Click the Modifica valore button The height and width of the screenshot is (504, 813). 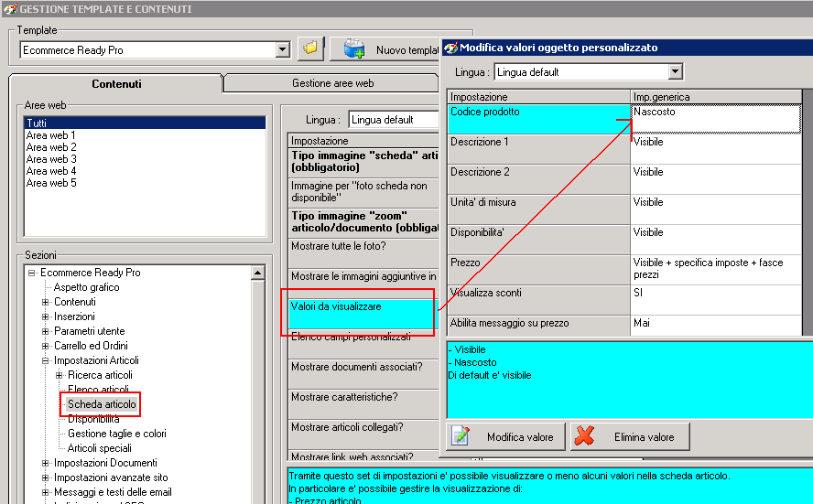point(505,436)
